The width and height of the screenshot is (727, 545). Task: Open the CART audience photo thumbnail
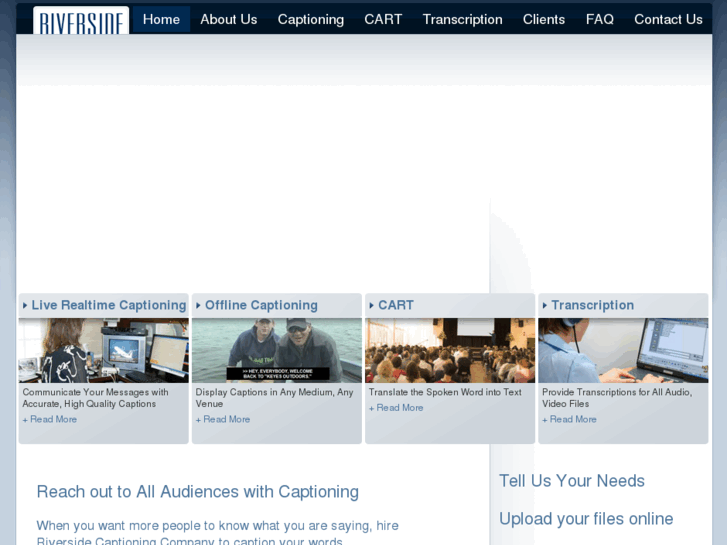(449, 350)
